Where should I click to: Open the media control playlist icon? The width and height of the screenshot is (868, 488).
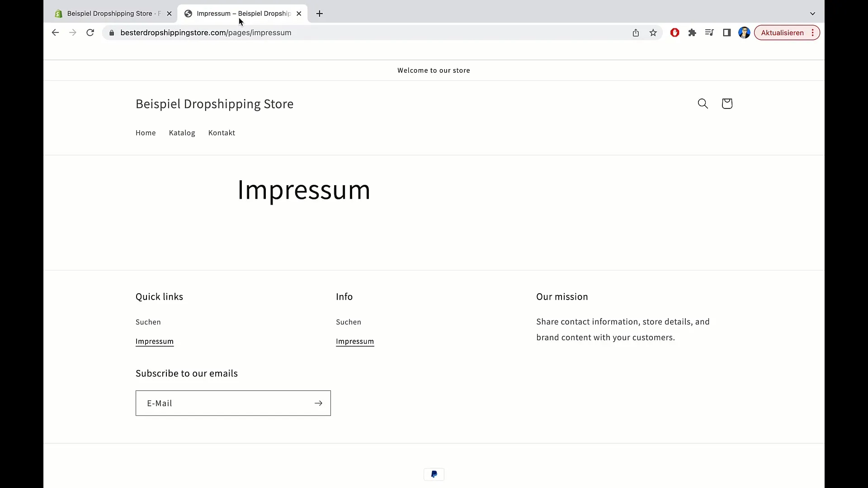click(x=709, y=33)
